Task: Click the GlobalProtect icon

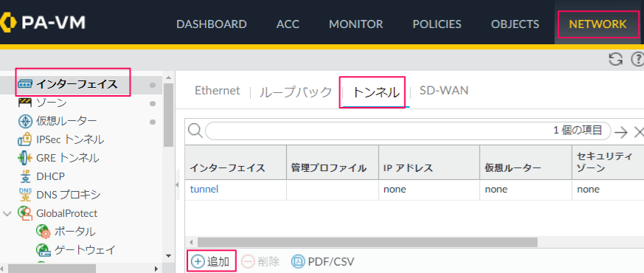Action: point(25,213)
